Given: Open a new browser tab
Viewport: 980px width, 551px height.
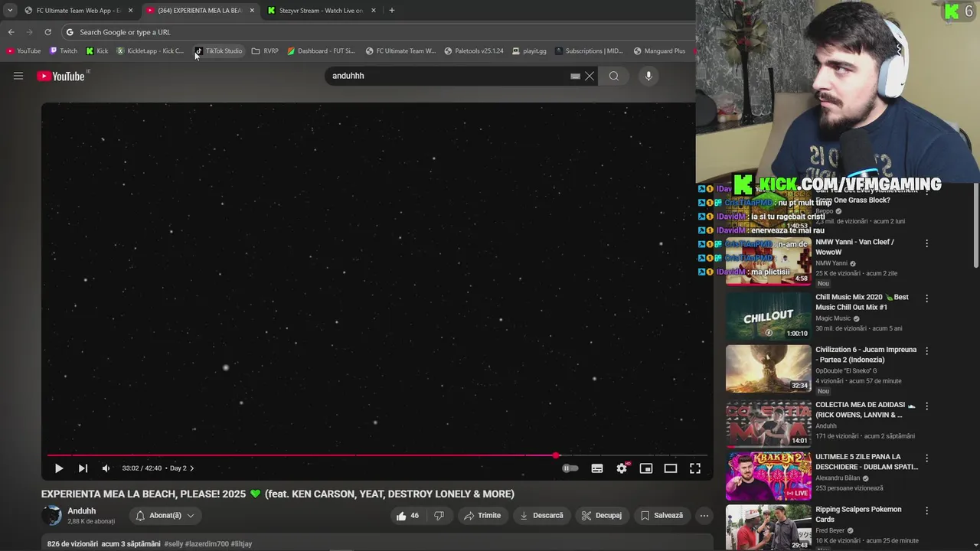Looking at the screenshot, I should click(x=392, y=11).
